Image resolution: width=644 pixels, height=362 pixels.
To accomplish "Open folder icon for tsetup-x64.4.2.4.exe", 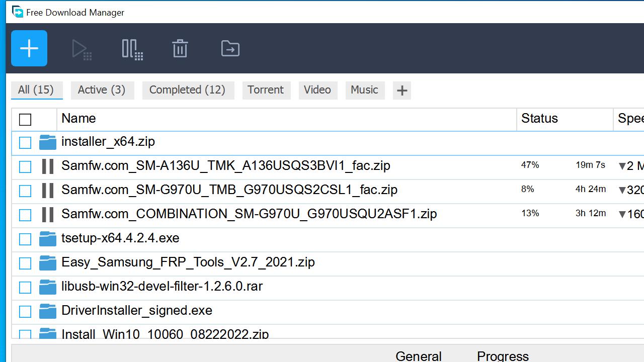I will pyautogui.click(x=48, y=239).
